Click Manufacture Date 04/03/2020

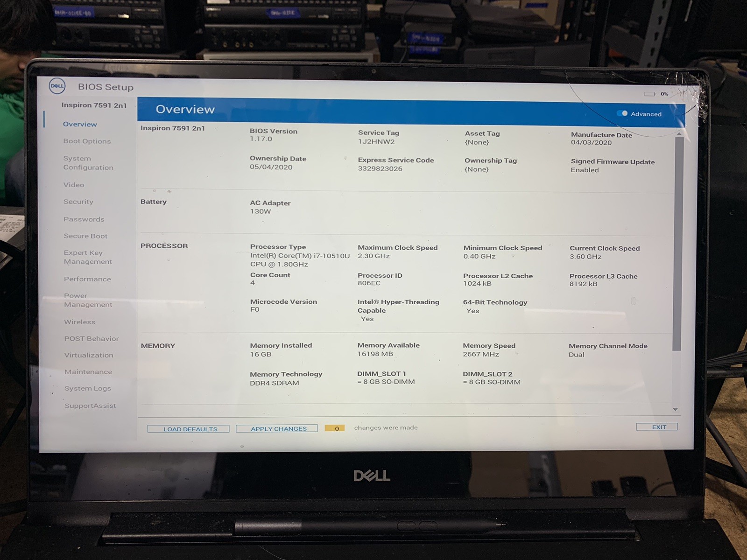[591, 142]
